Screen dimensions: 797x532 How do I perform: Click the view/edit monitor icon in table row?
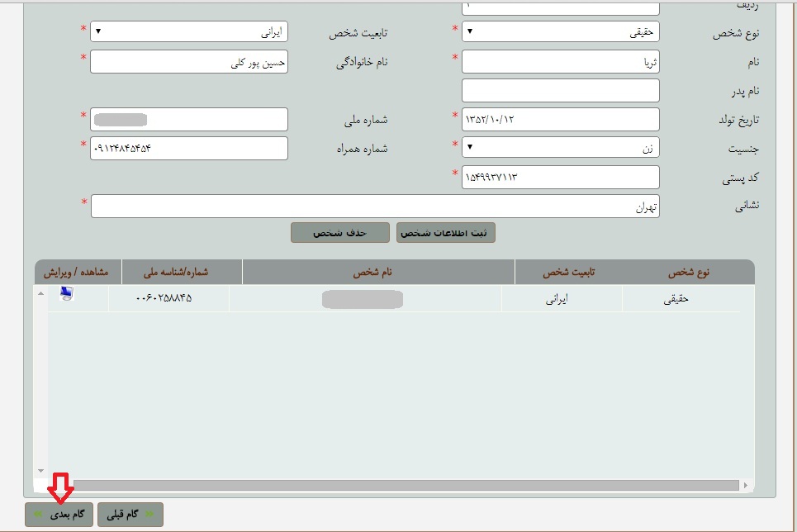click(x=67, y=293)
